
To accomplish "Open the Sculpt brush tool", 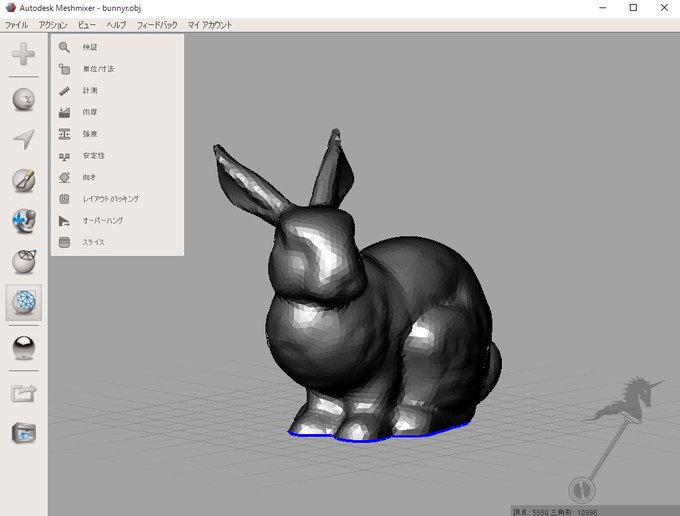I will pyautogui.click(x=23, y=180).
